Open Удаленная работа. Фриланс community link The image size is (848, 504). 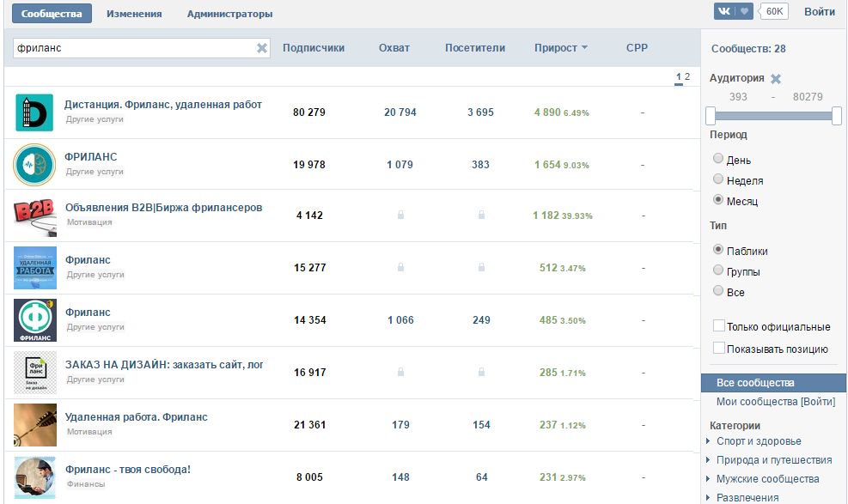(x=137, y=417)
